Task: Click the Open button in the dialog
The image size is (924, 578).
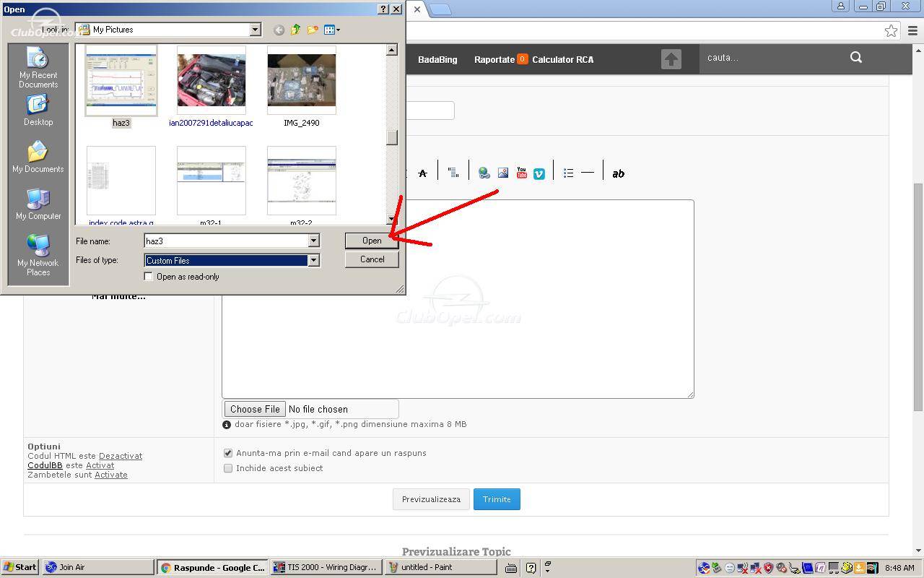Action: point(372,241)
